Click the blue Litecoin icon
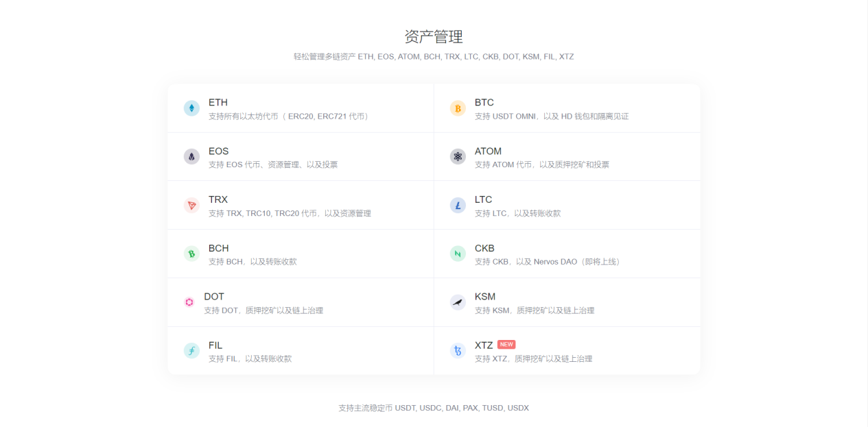Image resolution: width=868 pixels, height=427 pixels. [458, 206]
